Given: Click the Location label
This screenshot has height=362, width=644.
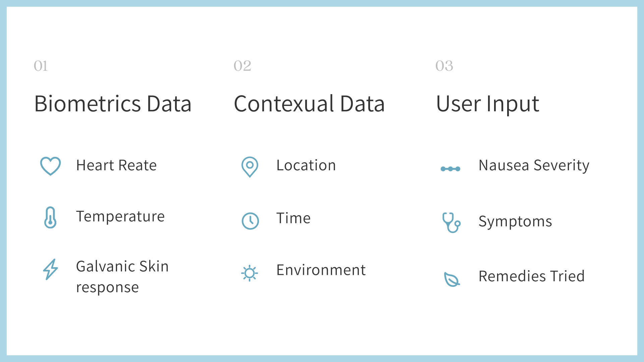Looking at the screenshot, I should tap(306, 165).
